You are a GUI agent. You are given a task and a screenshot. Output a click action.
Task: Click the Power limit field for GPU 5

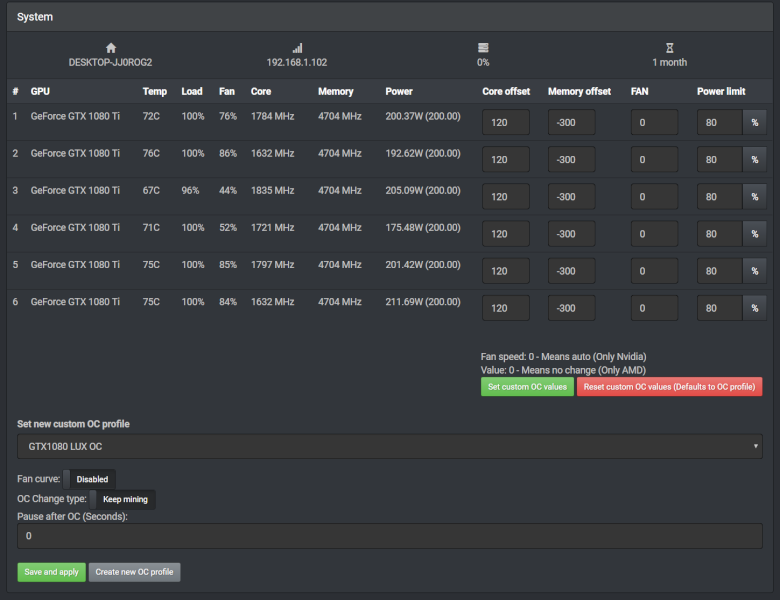pos(720,271)
